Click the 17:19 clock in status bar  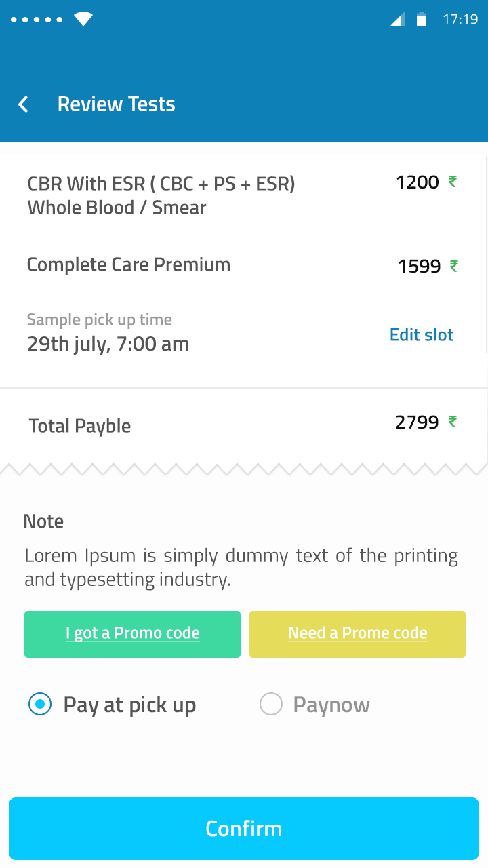tap(461, 20)
